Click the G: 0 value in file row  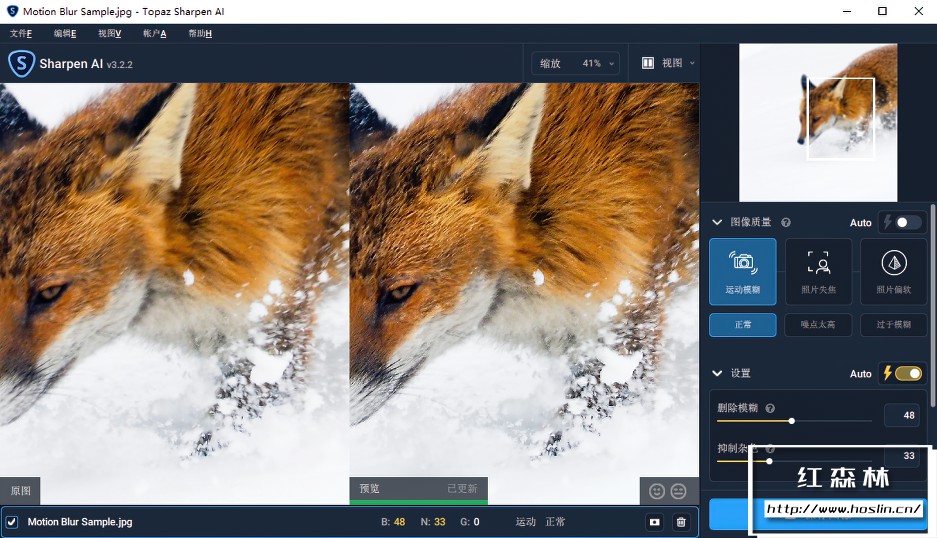point(470,522)
